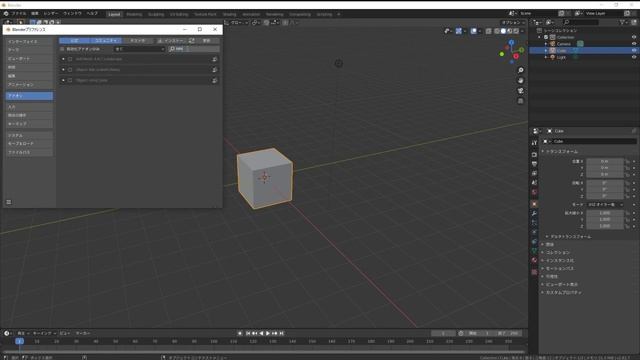This screenshot has height=360, width=640.
Task: Expand the Light item in outliner
Action: 546,57
